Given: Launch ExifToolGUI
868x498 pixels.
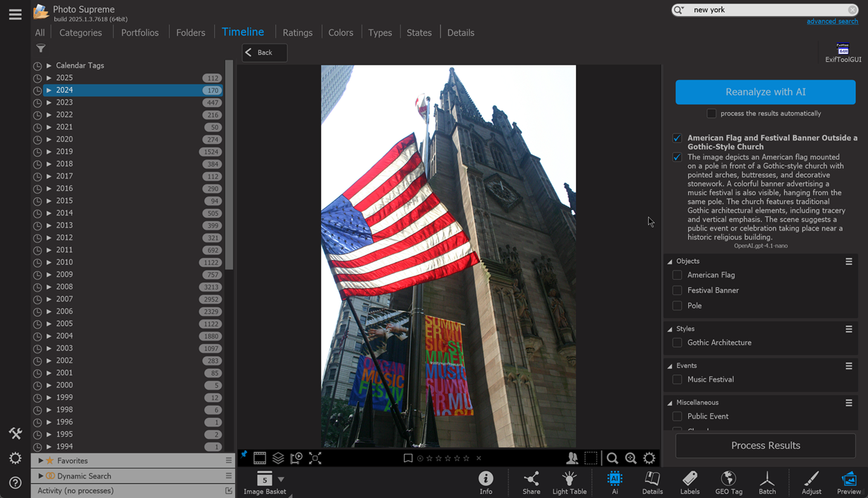Looking at the screenshot, I should pyautogui.click(x=843, y=53).
